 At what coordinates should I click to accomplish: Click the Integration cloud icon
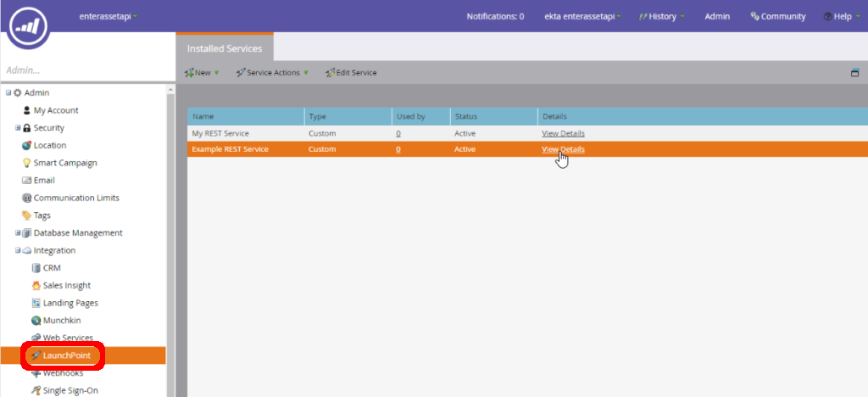coord(26,250)
